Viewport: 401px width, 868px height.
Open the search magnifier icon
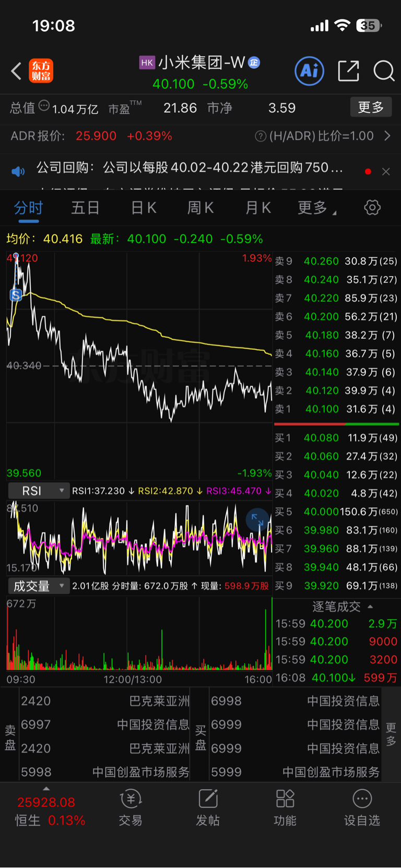[x=384, y=71]
